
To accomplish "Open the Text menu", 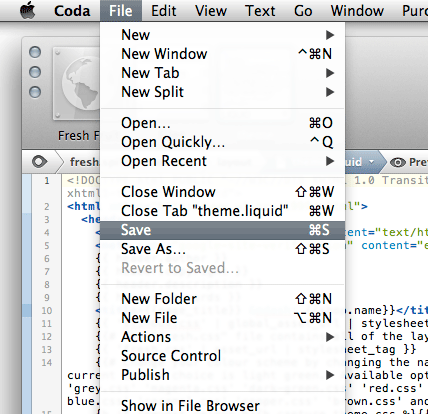I will coord(260,11).
